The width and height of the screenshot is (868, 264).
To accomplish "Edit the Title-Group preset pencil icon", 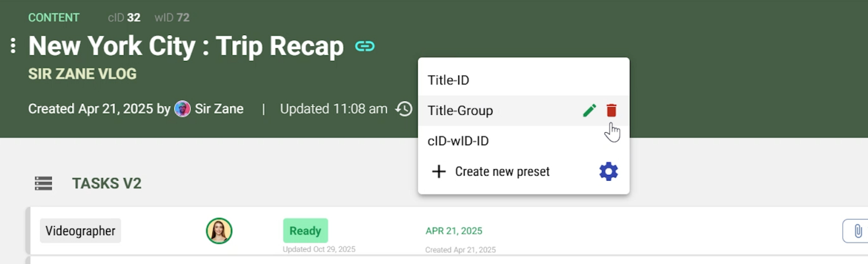I will click(x=589, y=111).
